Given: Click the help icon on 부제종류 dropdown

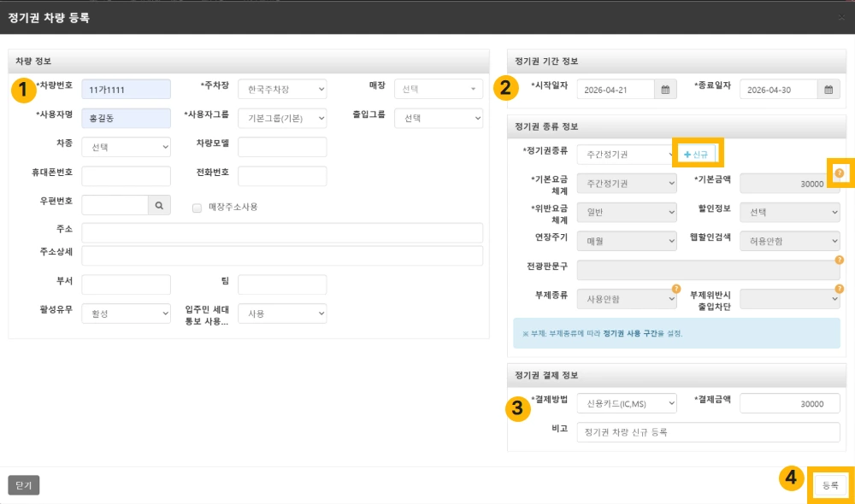Looking at the screenshot, I should (x=676, y=289).
